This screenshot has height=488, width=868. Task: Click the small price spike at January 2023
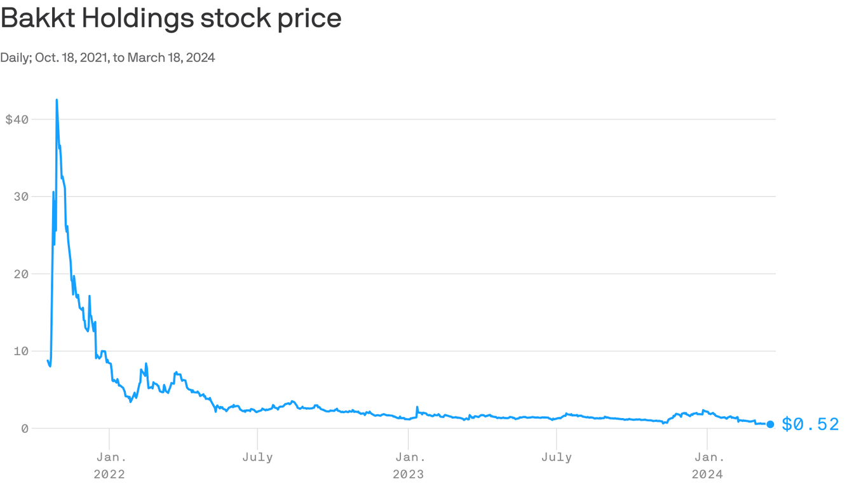coord(417,407)
